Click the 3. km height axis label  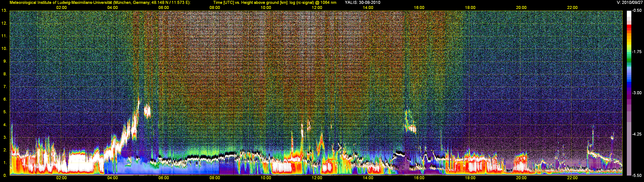point(5,137)
